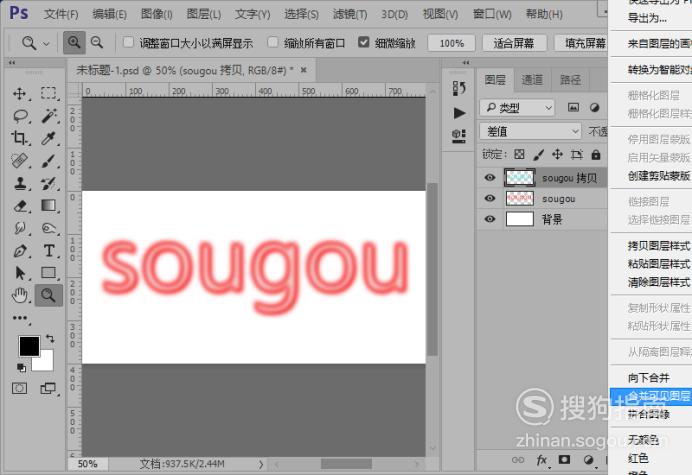Open the 差值 blend mode dropdown
The width and height of the screenshot is (692, 475).
coord(530,132)
